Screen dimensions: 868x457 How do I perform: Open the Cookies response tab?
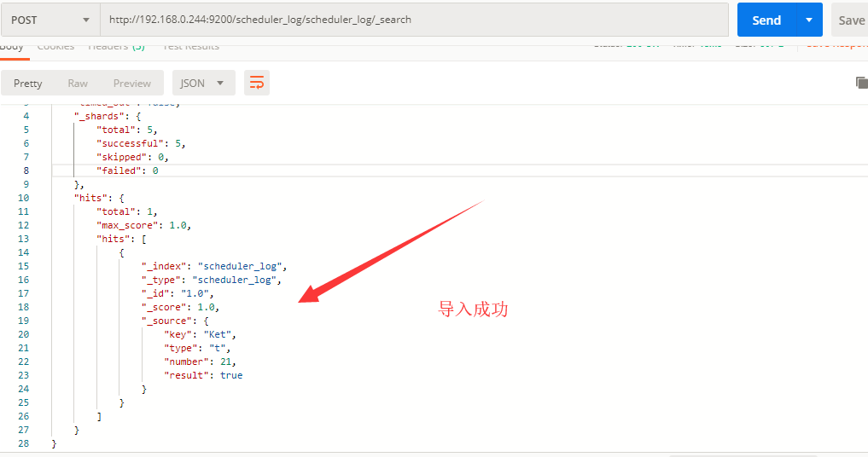(x=56, y=48)
